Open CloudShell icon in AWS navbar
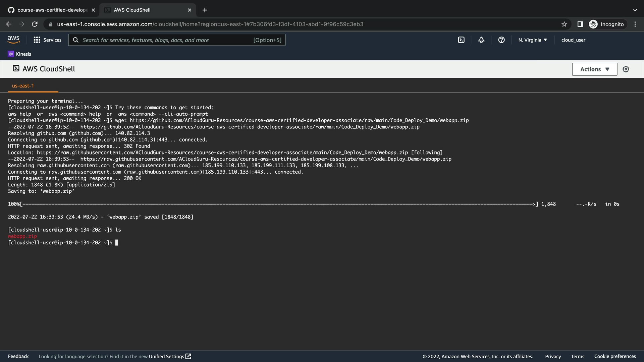 coord(461,40)
